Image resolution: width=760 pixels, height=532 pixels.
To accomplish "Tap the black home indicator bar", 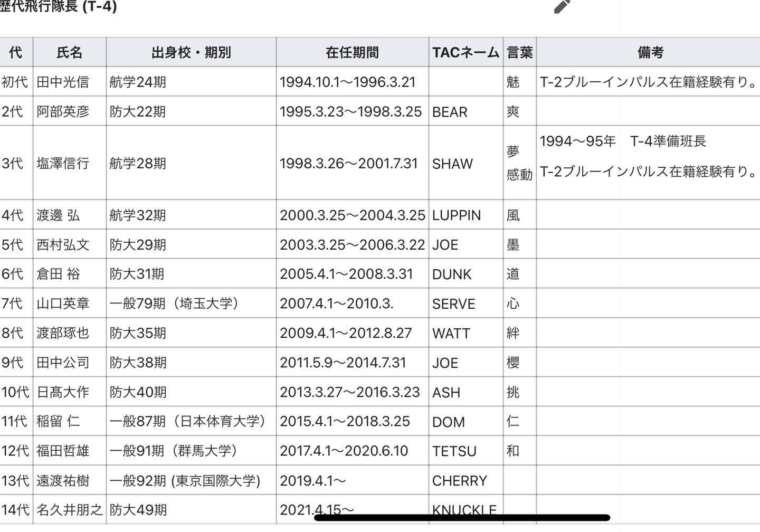I will coord(462,518).
